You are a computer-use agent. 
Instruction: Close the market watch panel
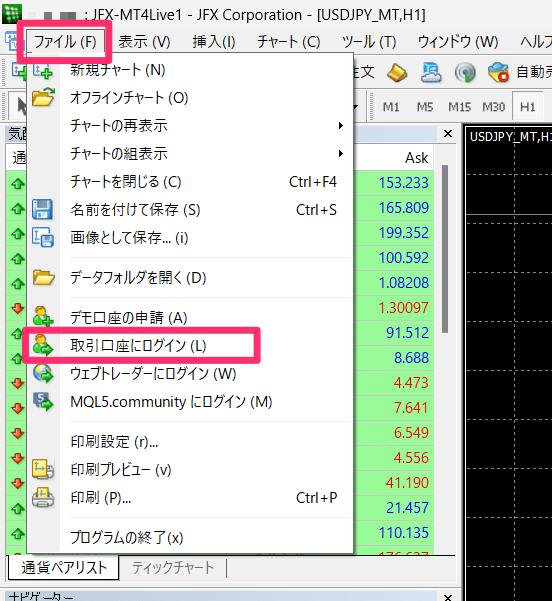pos(448,134)
